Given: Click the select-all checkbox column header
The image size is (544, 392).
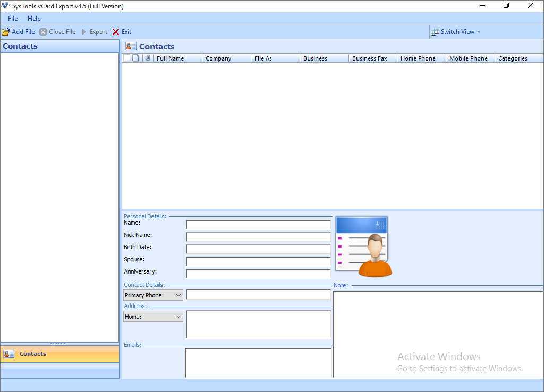Looking at the screenshot, I should tap(127, 58).
